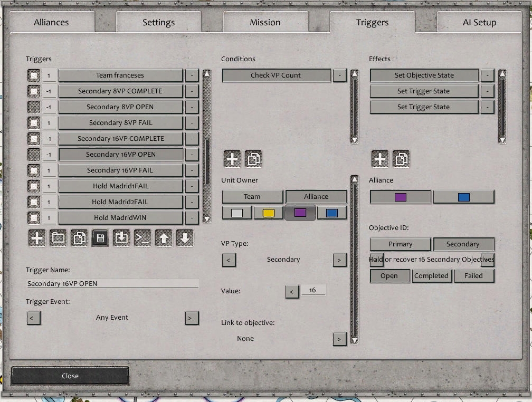Add a new trigger with plus icon

(x=37, y=238)
